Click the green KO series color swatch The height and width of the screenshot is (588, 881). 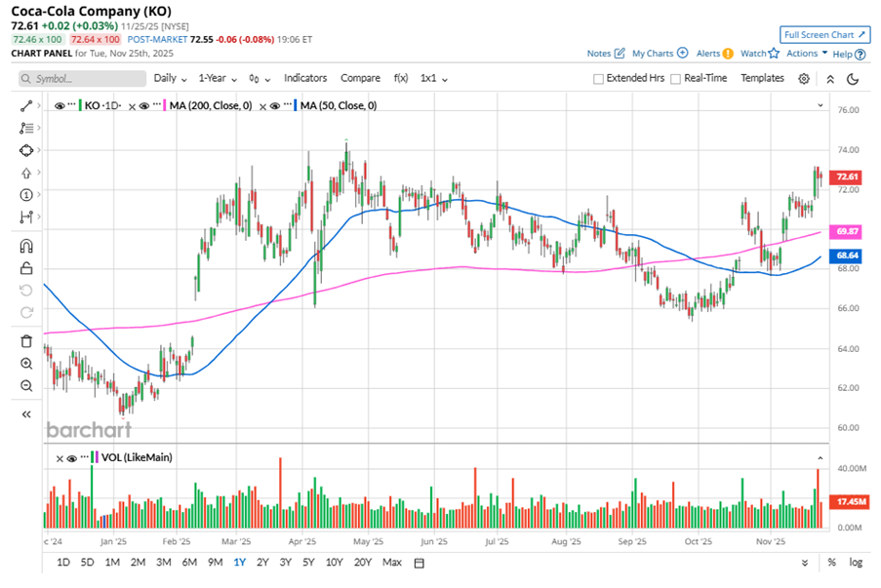pos(80,105)
